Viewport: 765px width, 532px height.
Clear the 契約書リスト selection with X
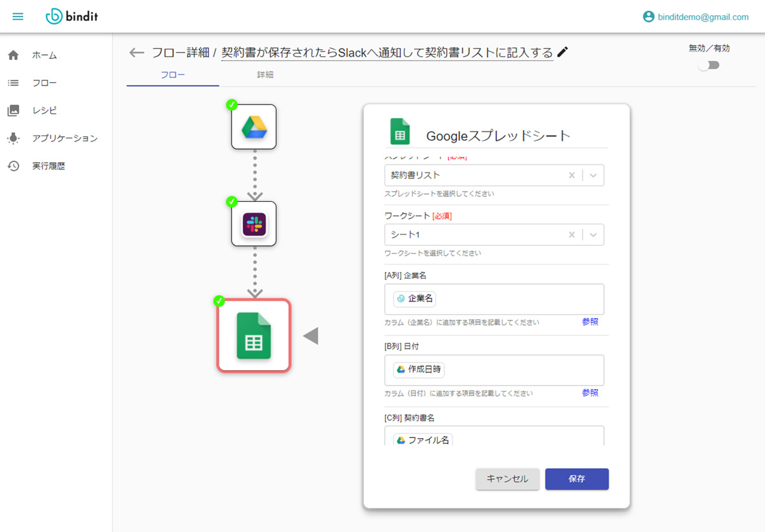(572, 175)
